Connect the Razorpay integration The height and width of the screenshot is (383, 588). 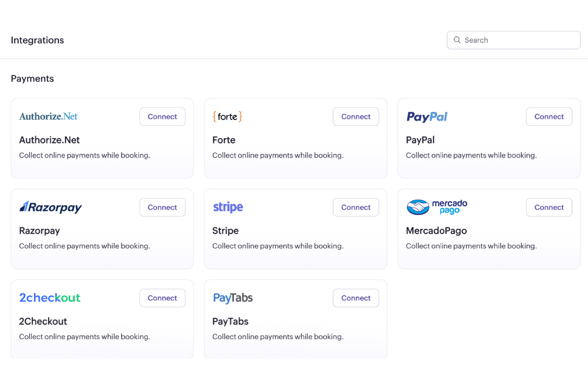(x=162, y=207)
